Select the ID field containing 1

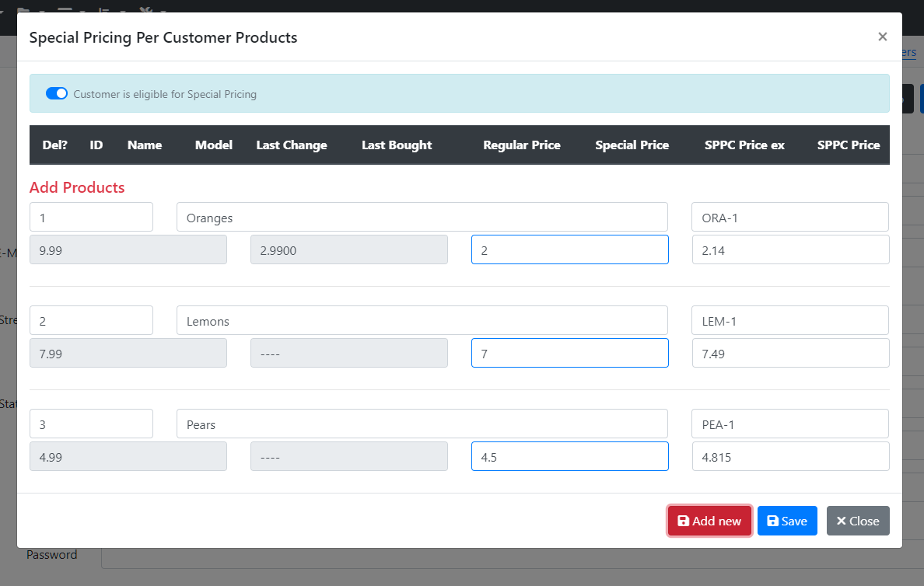pyautogui.click(x=91, y=218)
